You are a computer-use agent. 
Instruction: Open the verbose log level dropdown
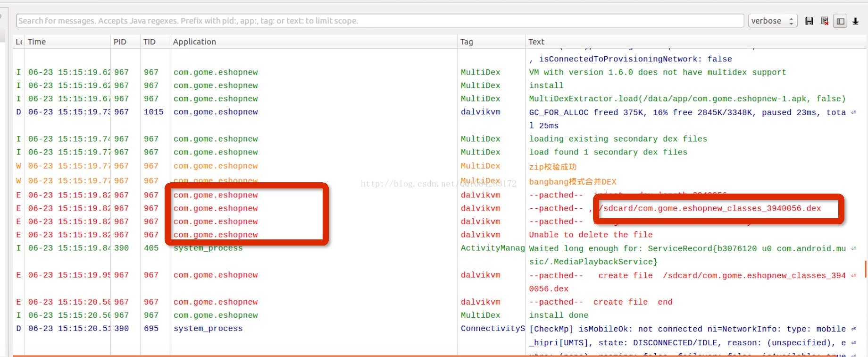point(773,21)
